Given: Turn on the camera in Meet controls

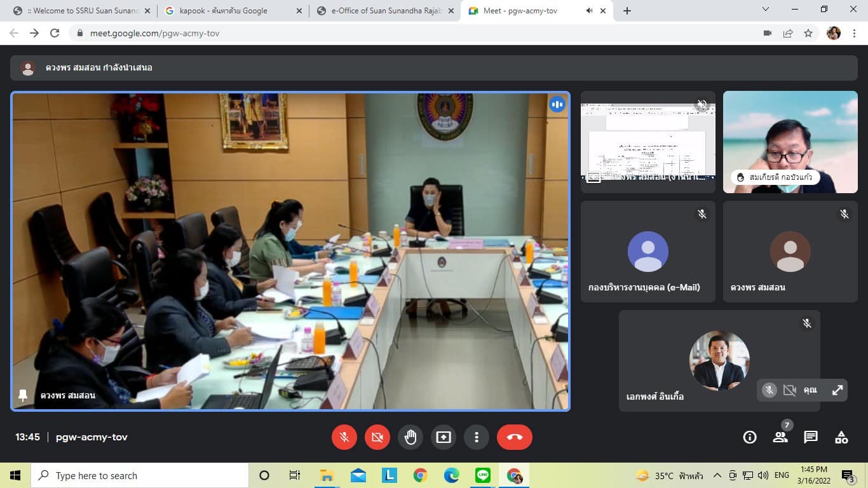Looking at the screenshot, I should click(x=377, y=437).
